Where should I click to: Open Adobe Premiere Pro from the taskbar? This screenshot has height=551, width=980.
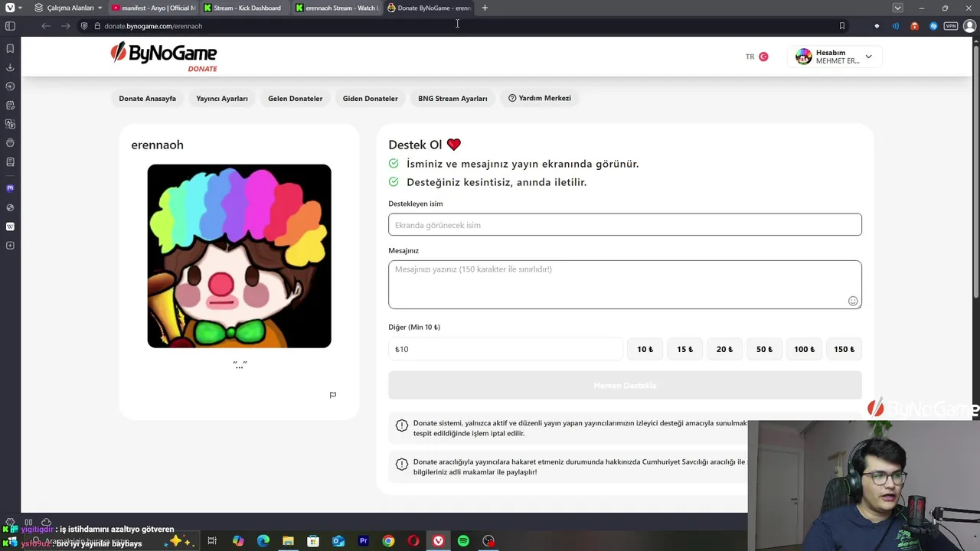pyautogui.click(x=363, y=541)
